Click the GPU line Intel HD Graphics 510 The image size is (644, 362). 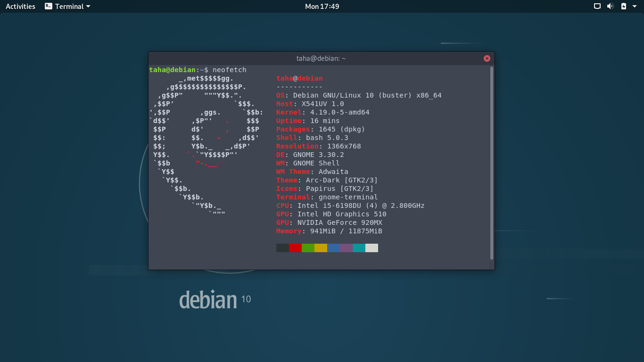pos(331,214)
